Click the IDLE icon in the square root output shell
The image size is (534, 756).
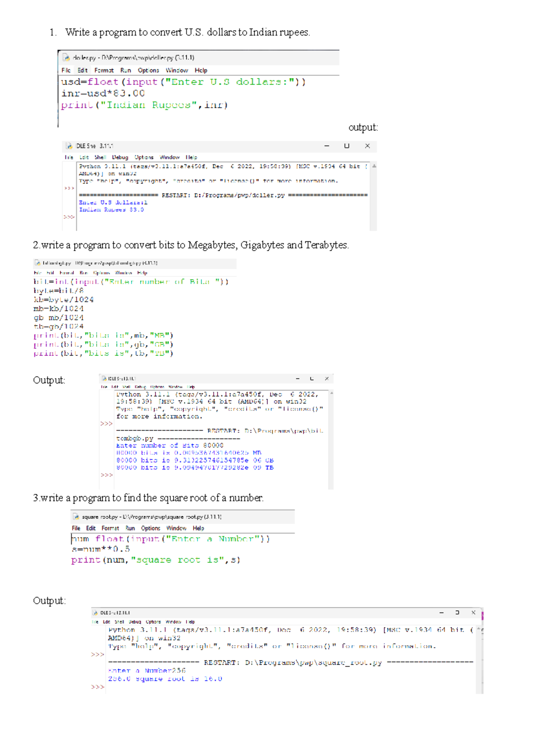click(x=95, y=613)
